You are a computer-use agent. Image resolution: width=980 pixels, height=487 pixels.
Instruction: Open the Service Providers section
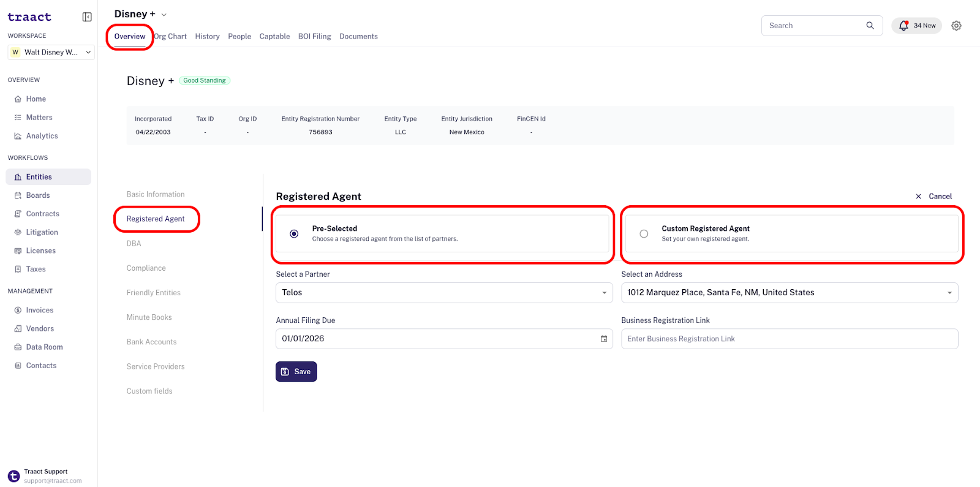tap(156, 366)
